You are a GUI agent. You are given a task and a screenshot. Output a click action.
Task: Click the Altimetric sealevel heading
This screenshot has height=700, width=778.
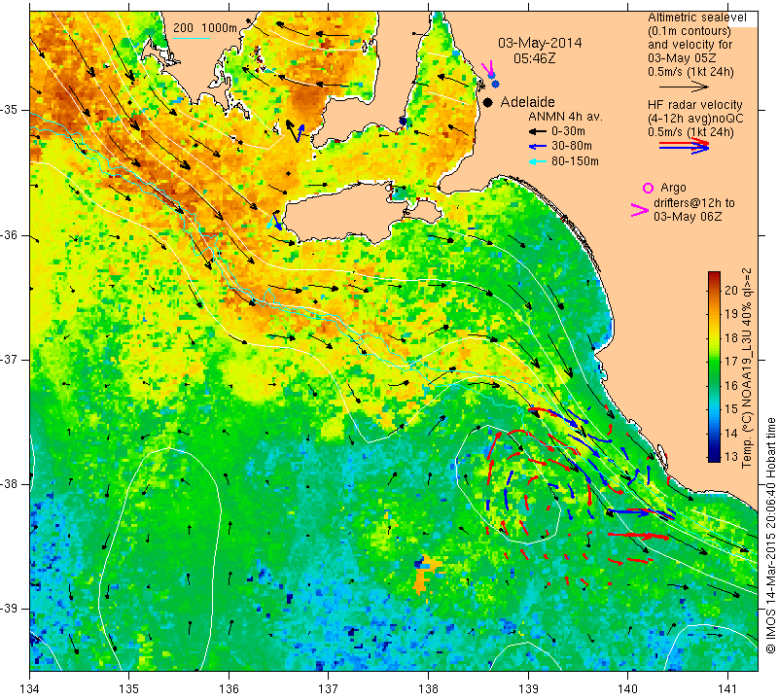click(696, 17)
